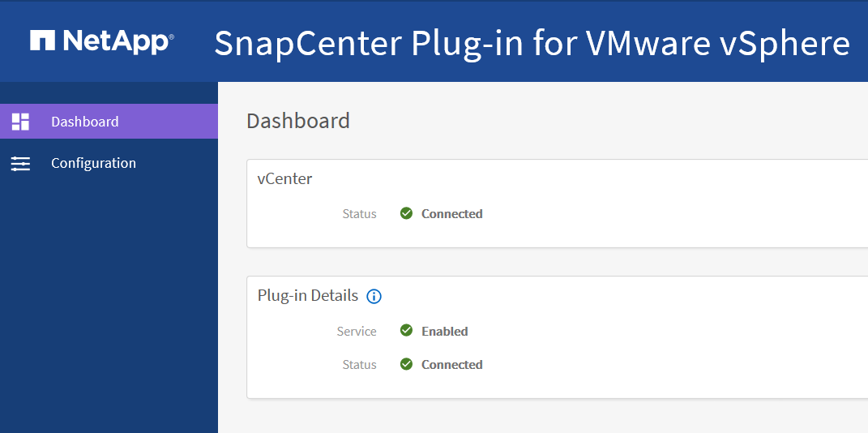Click the Status label under vCenter

pos(359,214)
